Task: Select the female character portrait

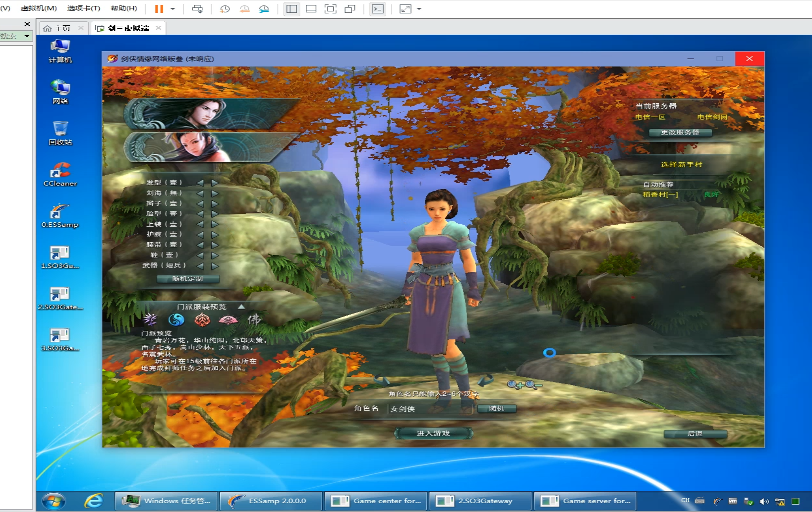Action: click(198, 147)
